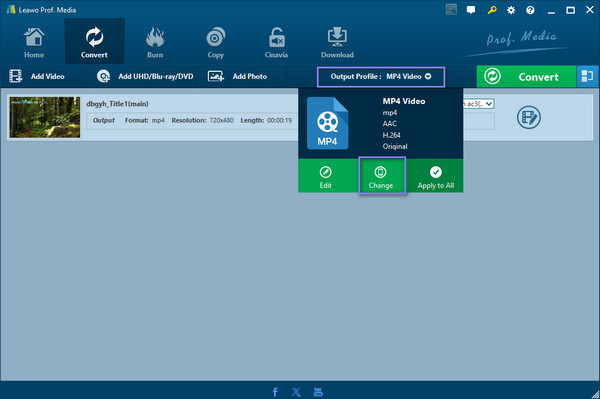Switch to the Convert module
The image size is (600, 399).
pyautogui.click(x=94, y=42)
